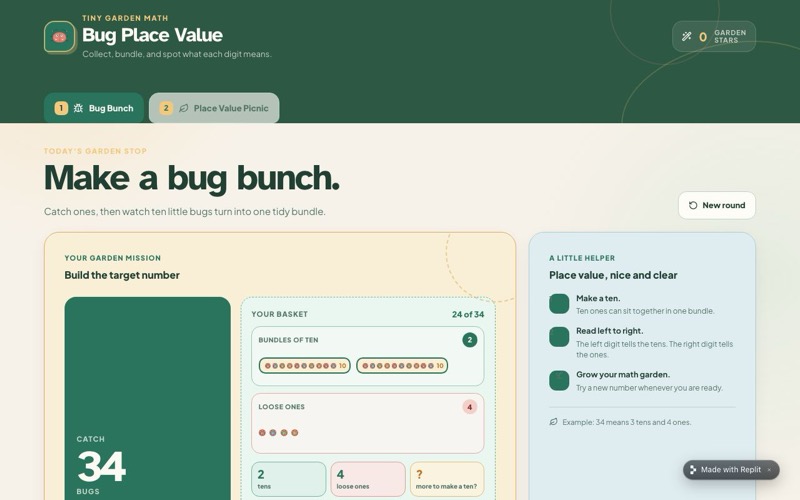Click the Bug Place Value title
Image resolution: width=800 pixels, height=500 pixels.
[x=153, y=35]
